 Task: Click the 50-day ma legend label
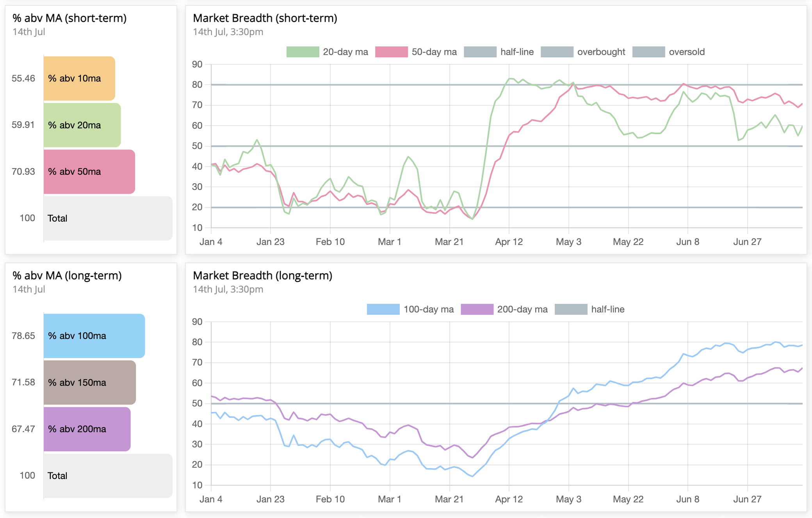pyautogui.click(x=434, y=52)
